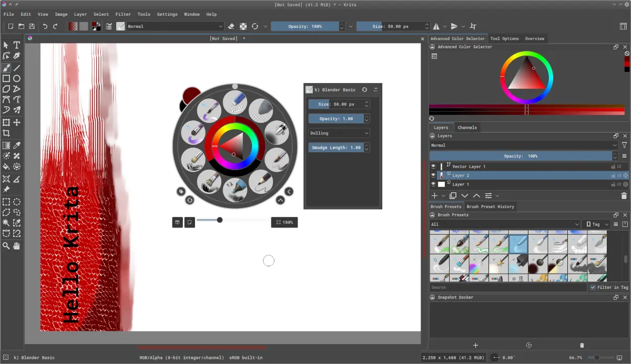Toggle Eraser mode in the toolbar

click(x=232, y=26)
